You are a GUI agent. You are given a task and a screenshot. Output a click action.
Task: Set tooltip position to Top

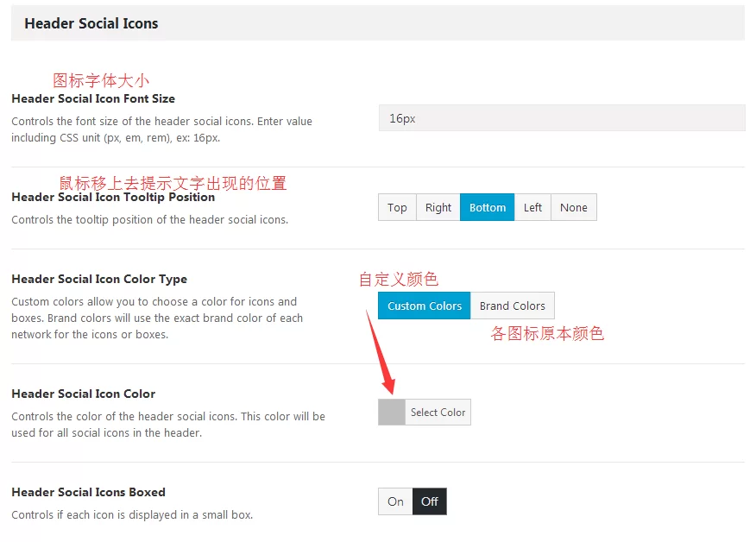click(x=397, y=207)
